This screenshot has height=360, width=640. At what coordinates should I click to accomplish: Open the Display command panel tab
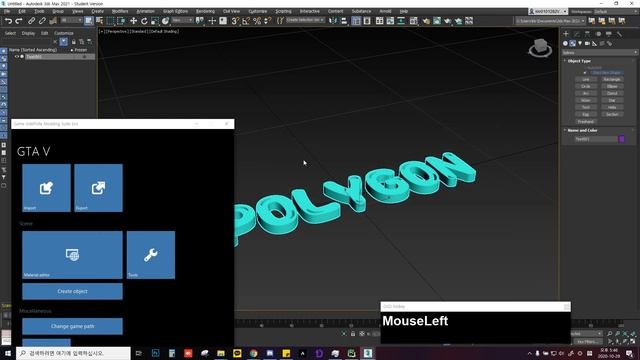(x=609, y=34)
